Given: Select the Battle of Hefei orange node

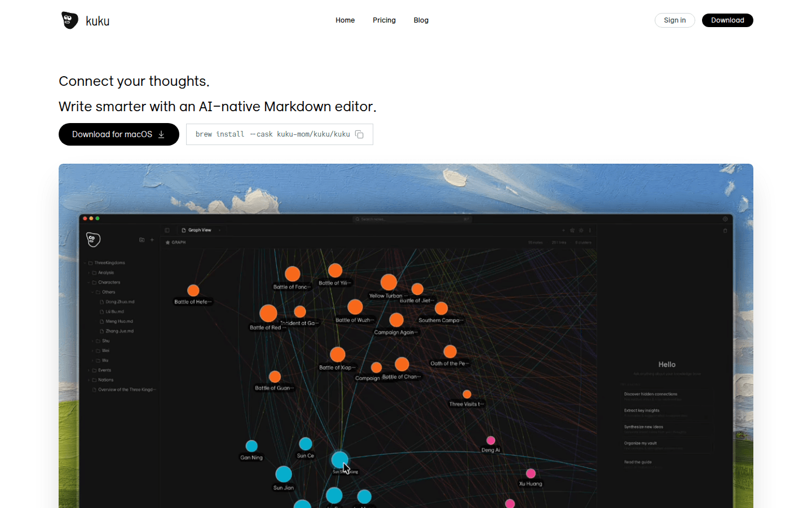Looking at the screenshot, I should tap(193, 291).
